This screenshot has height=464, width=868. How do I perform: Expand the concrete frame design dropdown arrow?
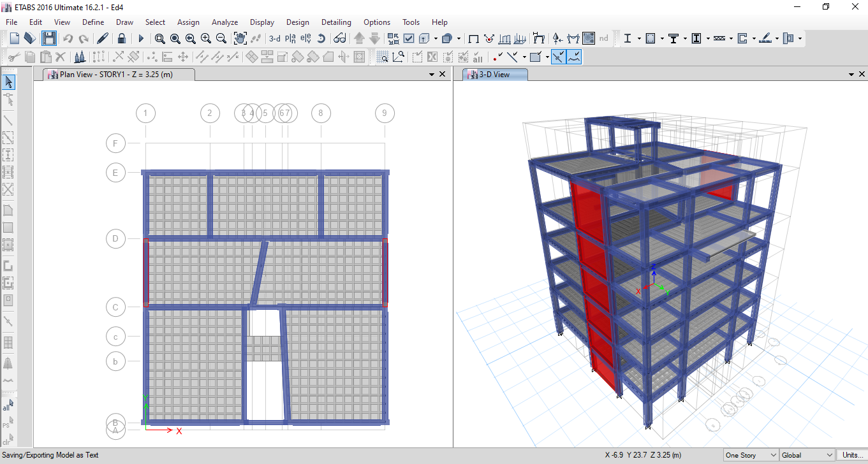click(662, 38)
